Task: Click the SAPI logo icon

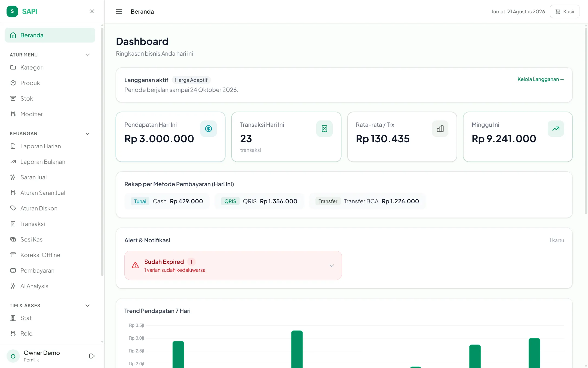Action: click(12, 11)
